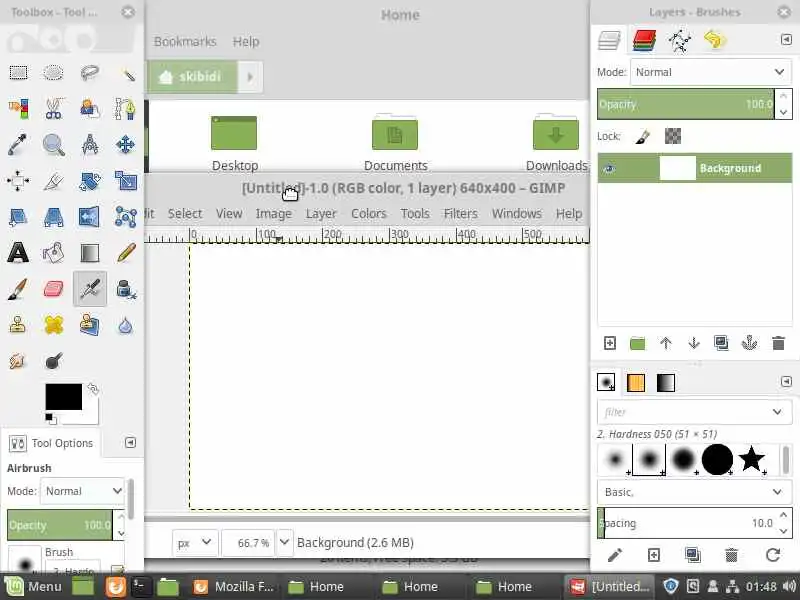Select the Dodge/Burn tool
Viewport: 800px width, 600px height.
(x=53, y=361)
